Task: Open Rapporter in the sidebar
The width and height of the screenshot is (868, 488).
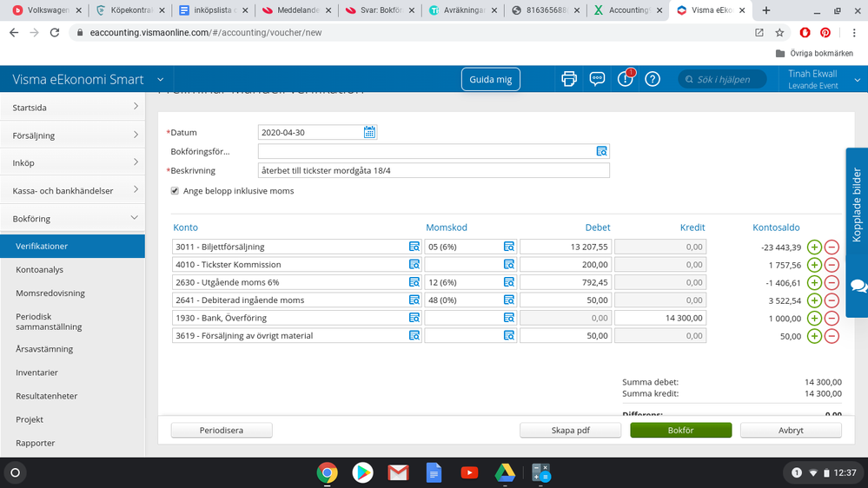Action: point(36,443)
